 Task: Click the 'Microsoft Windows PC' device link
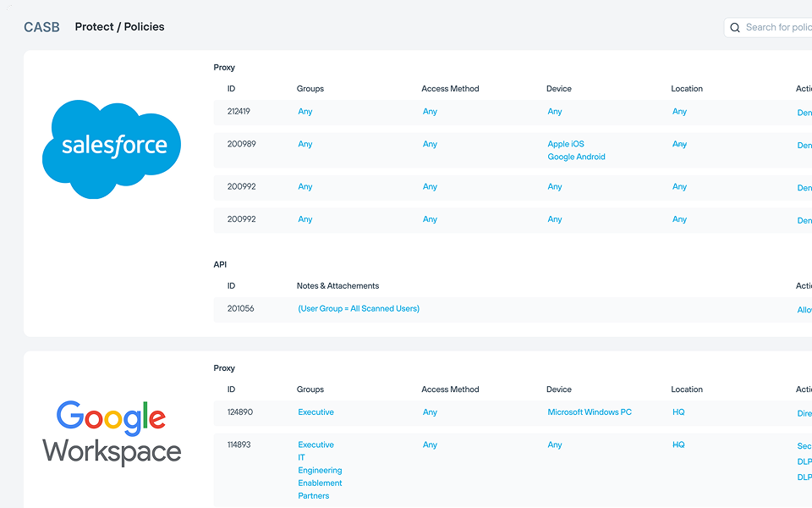point(590,412)
